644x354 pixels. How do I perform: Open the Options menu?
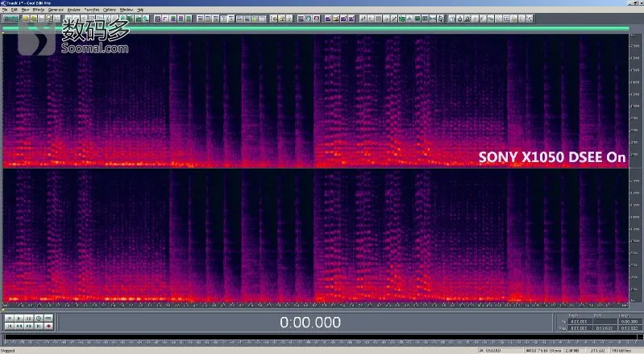pos(110,10)
